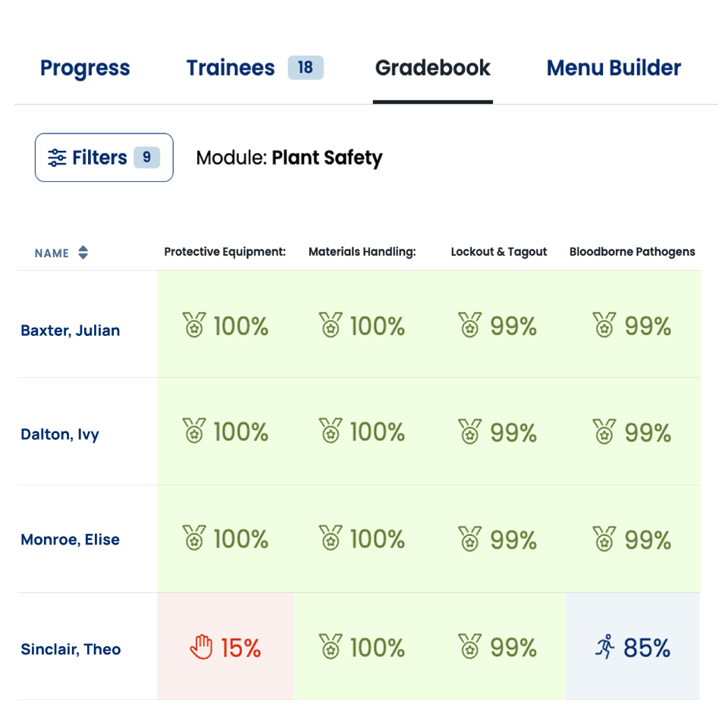Image resolution: width=728 pixels, height=728 pixels.
Task: Click the Monroe, Elise name link
Action: coord(70,539)
